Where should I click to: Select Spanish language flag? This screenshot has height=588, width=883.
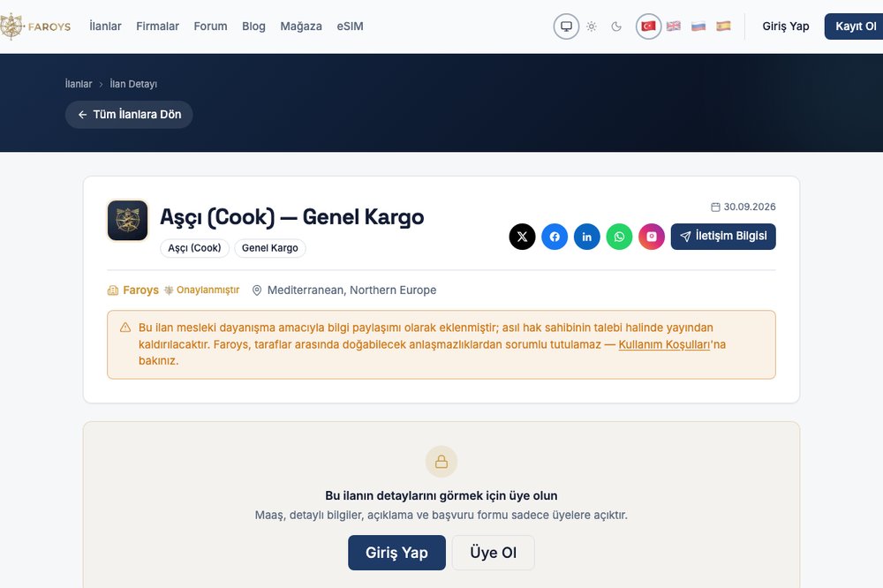(723, 26)
